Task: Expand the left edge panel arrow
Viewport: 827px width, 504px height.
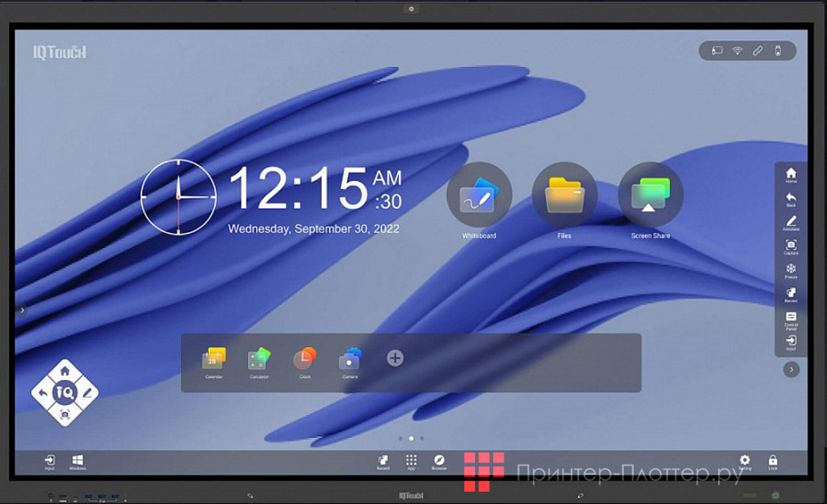Action: tap(22, 310)
